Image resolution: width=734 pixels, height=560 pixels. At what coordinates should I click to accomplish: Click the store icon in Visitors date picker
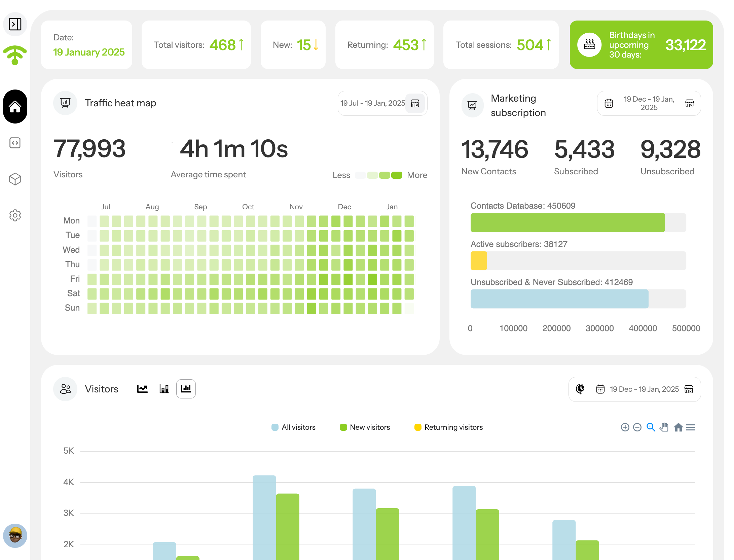(689, 389)
